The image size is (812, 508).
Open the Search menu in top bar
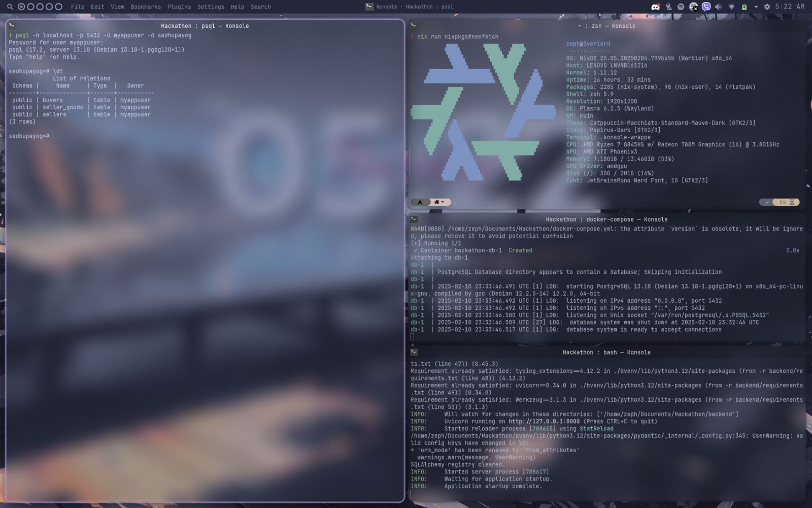[261, 7]
